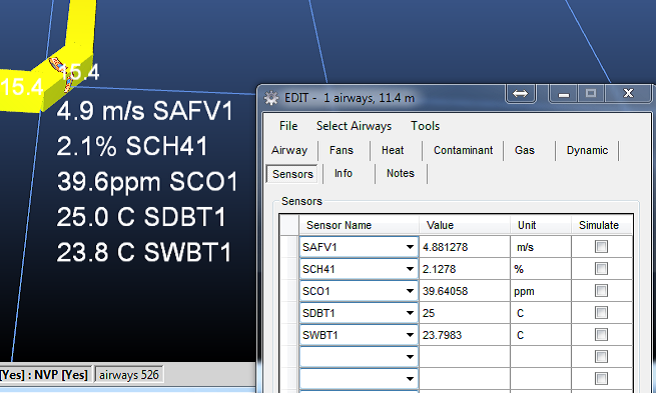Expand the SWBT1 sensor name dropdown

[x=410, y=335]
